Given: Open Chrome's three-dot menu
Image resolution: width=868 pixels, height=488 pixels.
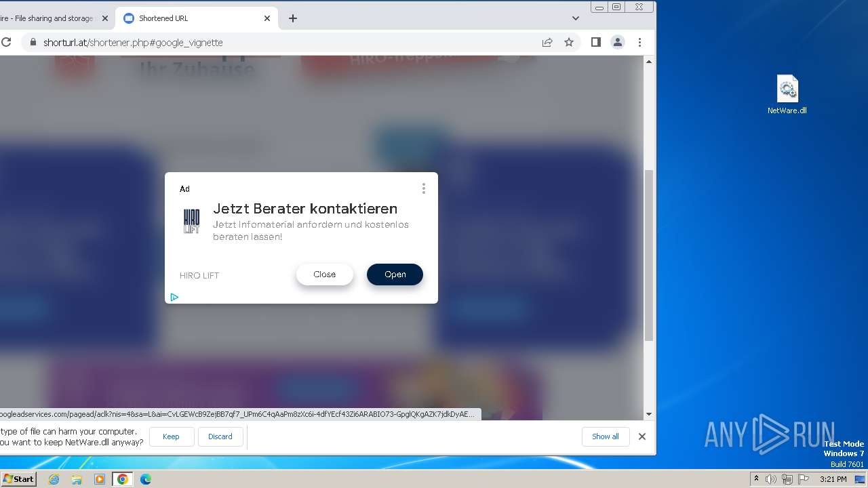Looking at the screenshot, I should point(639,42).
